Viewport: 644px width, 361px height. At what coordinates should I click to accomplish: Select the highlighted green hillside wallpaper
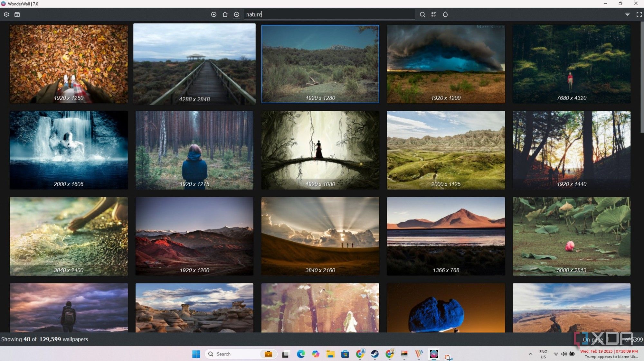[320, 64]
